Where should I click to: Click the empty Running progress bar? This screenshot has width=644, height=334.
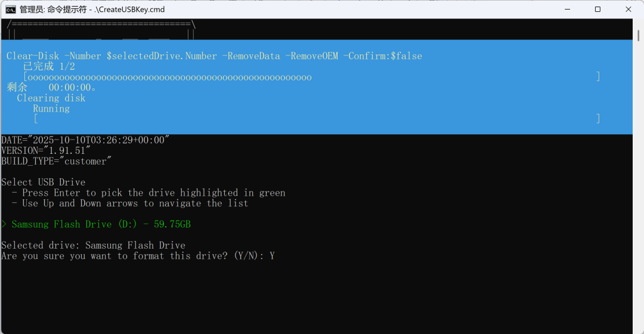tap(317, 119)
